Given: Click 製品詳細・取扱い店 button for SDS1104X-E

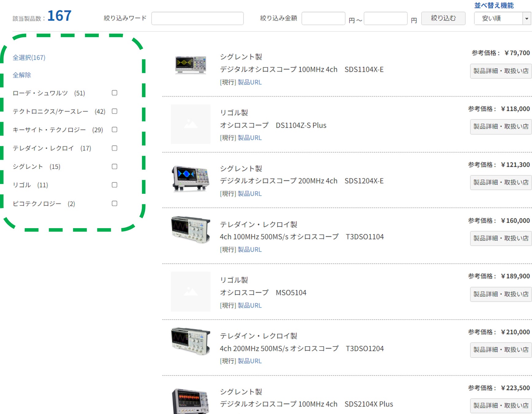Looking at the screenshot, I should click(501, 71).
